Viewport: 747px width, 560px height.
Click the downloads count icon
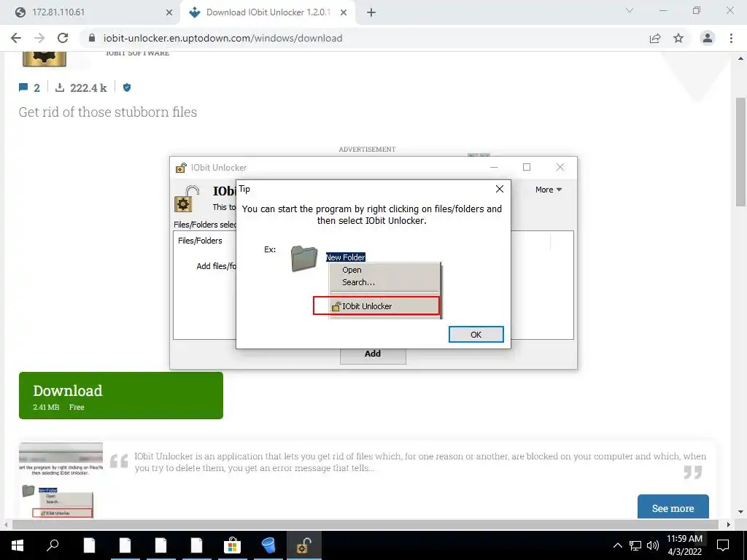60,87
